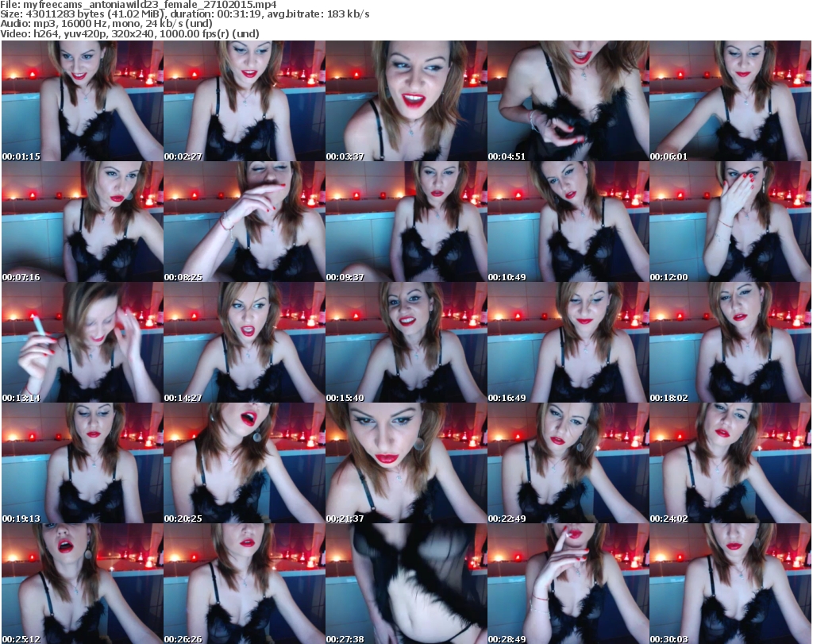Select the frame at 00:21:37
This screenshot has width=813, height=644.
pyautogui.click(x=406, y=463)
